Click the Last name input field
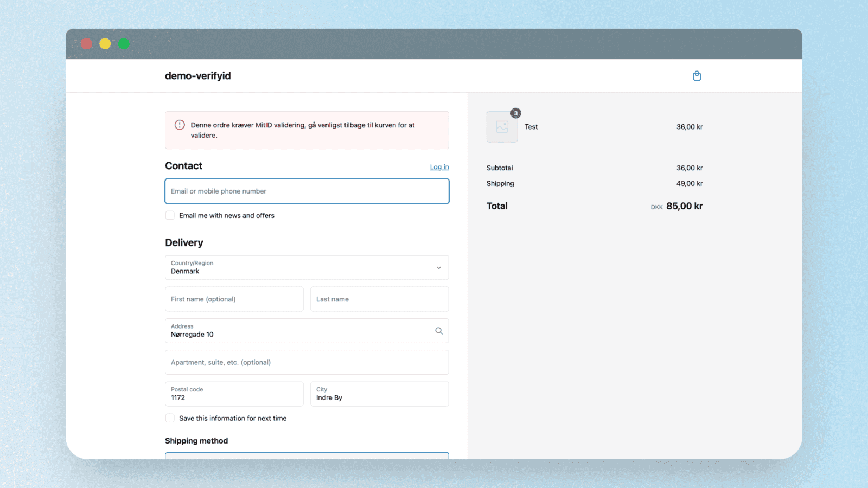868x488 pixels. pyautogui.click(x=379, y=299)
